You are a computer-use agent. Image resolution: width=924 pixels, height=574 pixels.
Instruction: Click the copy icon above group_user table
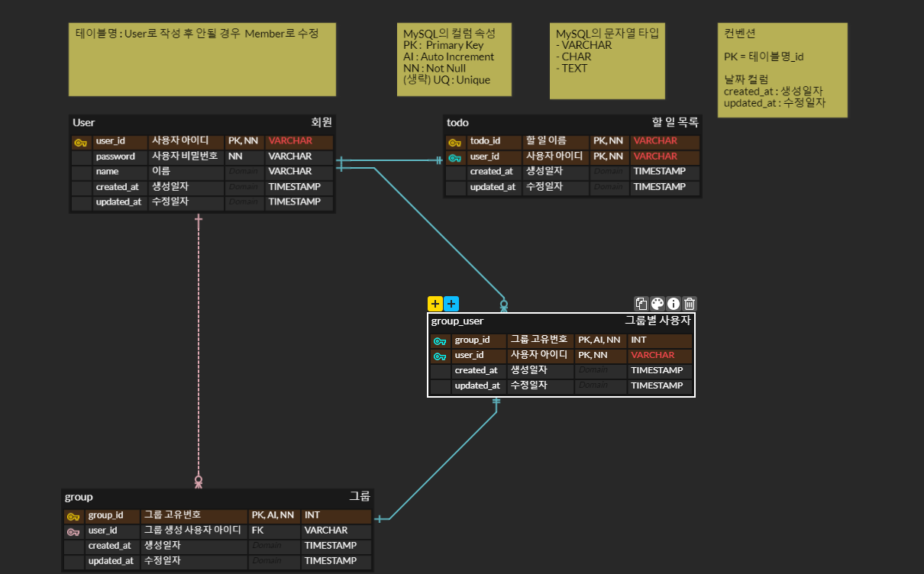pos(641,303)
